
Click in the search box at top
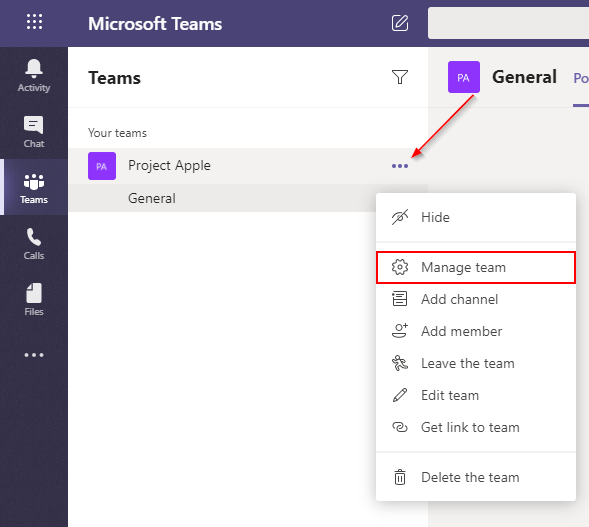(508, 23)
